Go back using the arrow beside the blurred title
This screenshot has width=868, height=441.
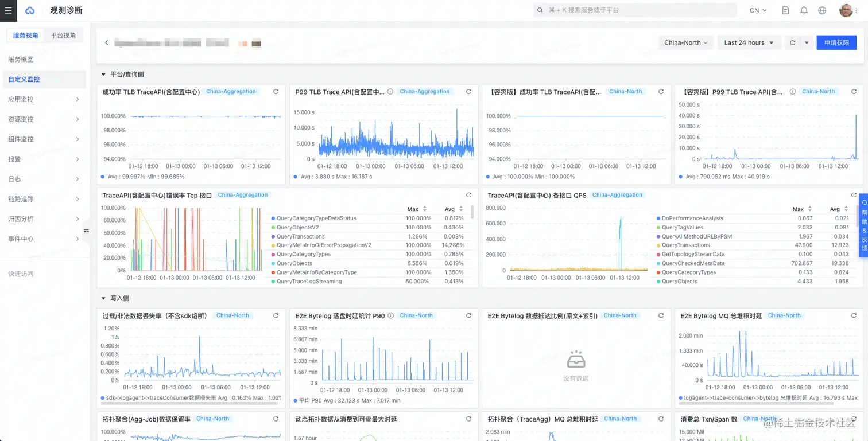106,43
